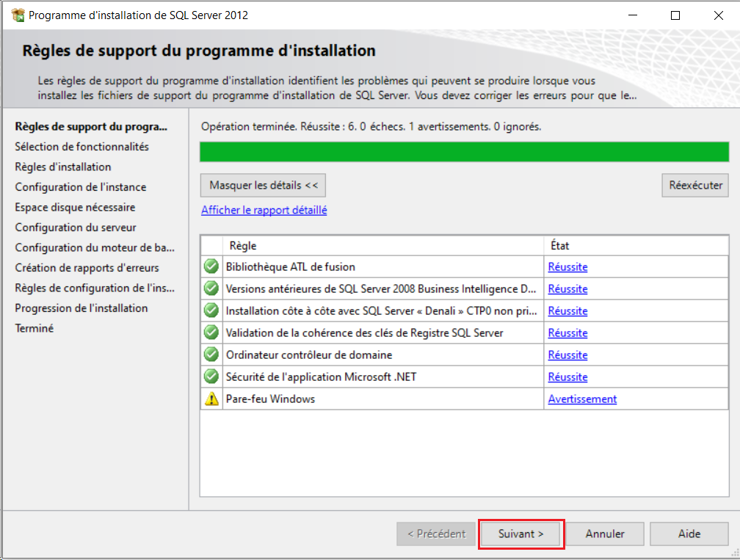Select Règles de support du progra... step
This screenshot has height=560, width=740.
[91, 126]
